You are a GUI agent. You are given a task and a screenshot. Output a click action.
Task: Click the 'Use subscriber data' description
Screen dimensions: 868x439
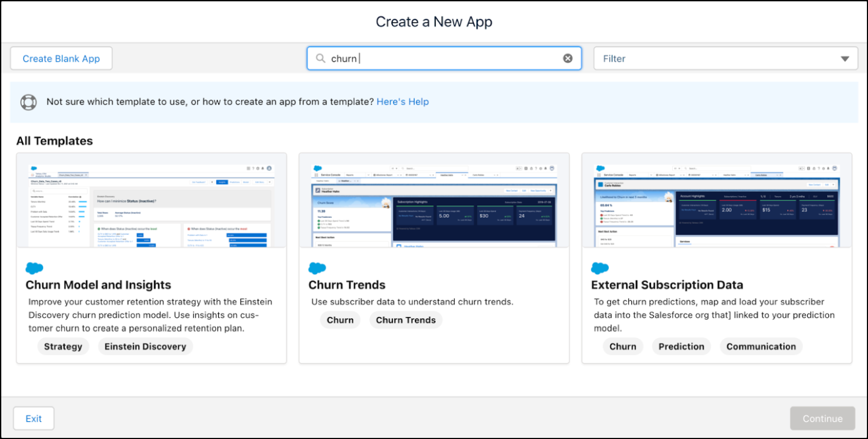point(412,302)
